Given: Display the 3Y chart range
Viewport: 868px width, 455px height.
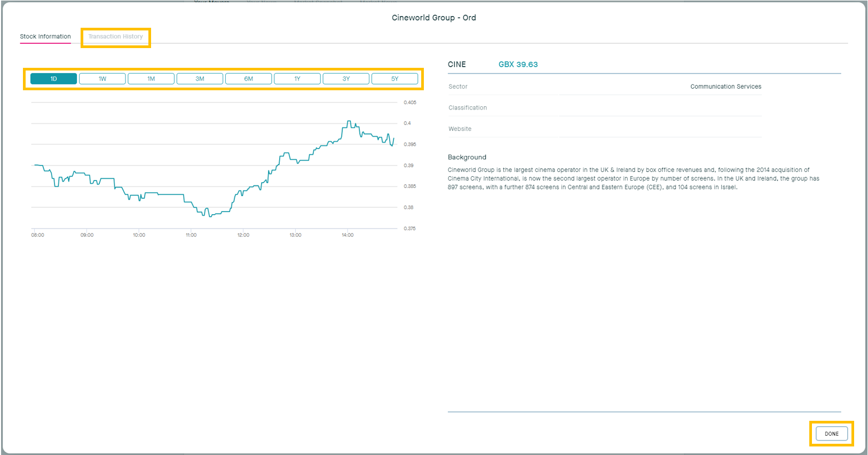Looking at the screenshot, I should (346, 79).
